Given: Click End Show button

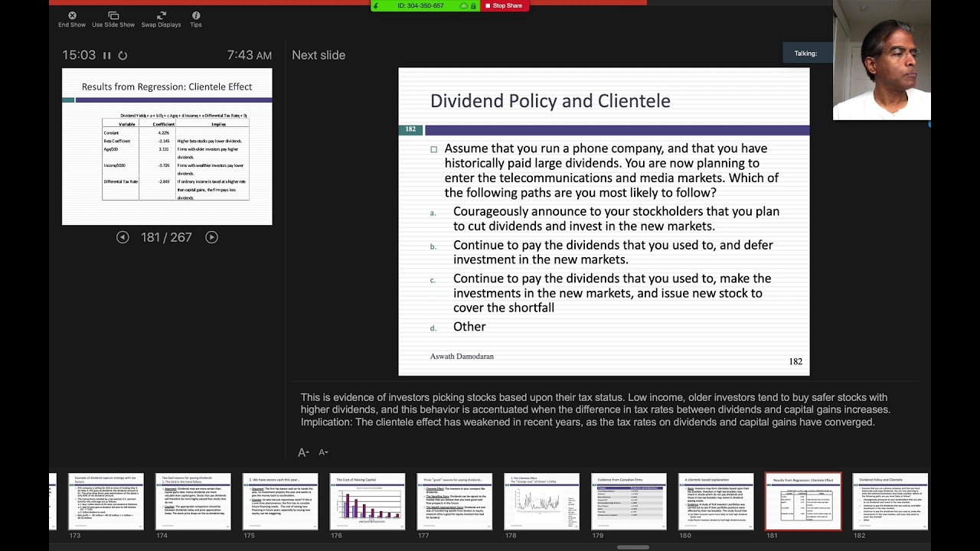Looking at the screenshot, I should (x=72, y=19).
